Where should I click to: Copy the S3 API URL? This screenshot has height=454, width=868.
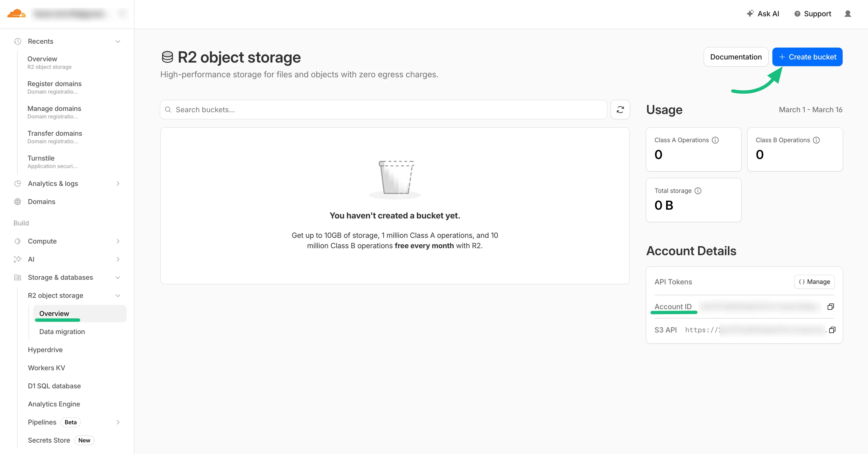[x=832, y=330]
